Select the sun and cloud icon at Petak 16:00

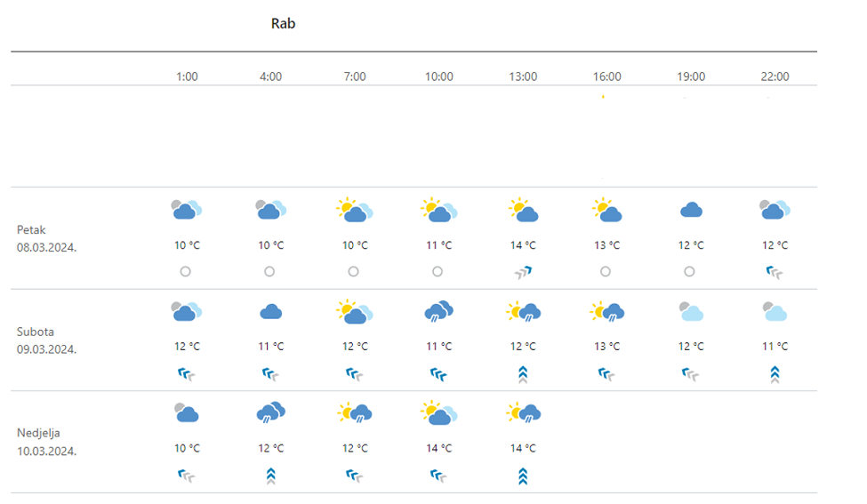tap(606, 211)
